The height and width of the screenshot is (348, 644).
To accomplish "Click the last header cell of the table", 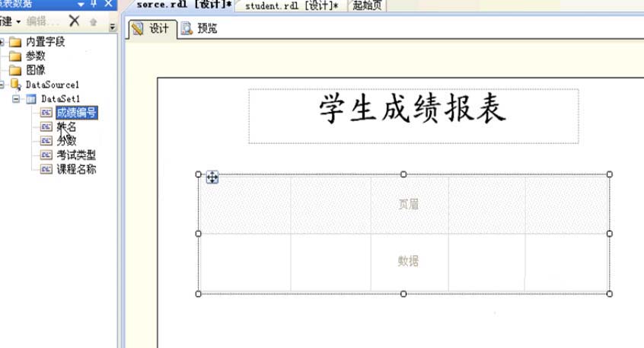I will 567,205.
